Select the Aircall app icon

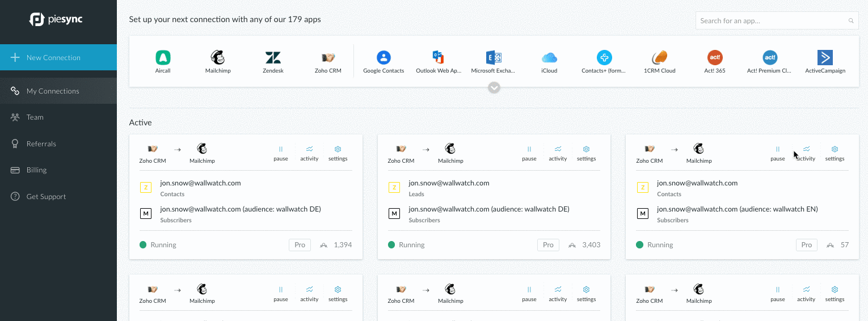(x=163, y=57)
